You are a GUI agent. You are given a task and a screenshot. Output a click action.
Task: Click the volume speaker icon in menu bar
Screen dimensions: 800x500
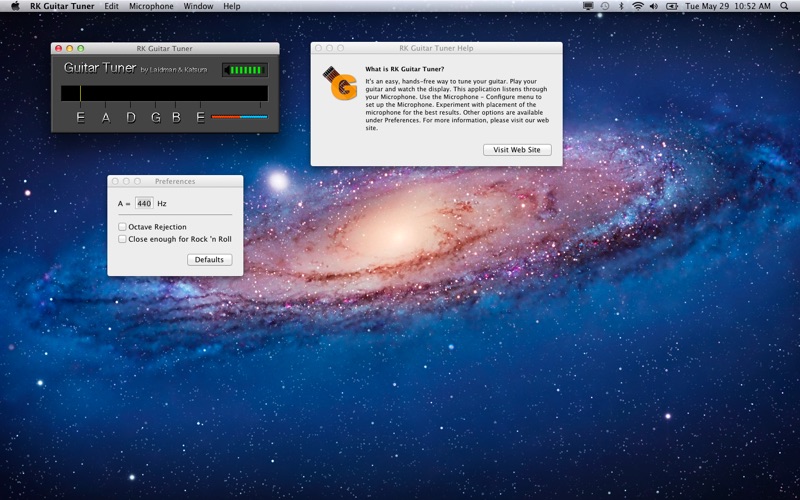tap(654, 6)
